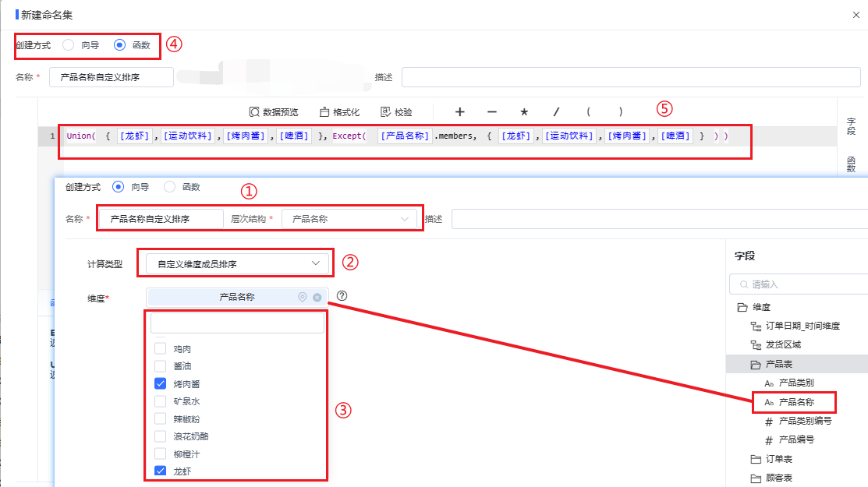Image resolution: width=868 pixels, height=487 pixels.
Task: Insert the plus operator
Action: 459,111
